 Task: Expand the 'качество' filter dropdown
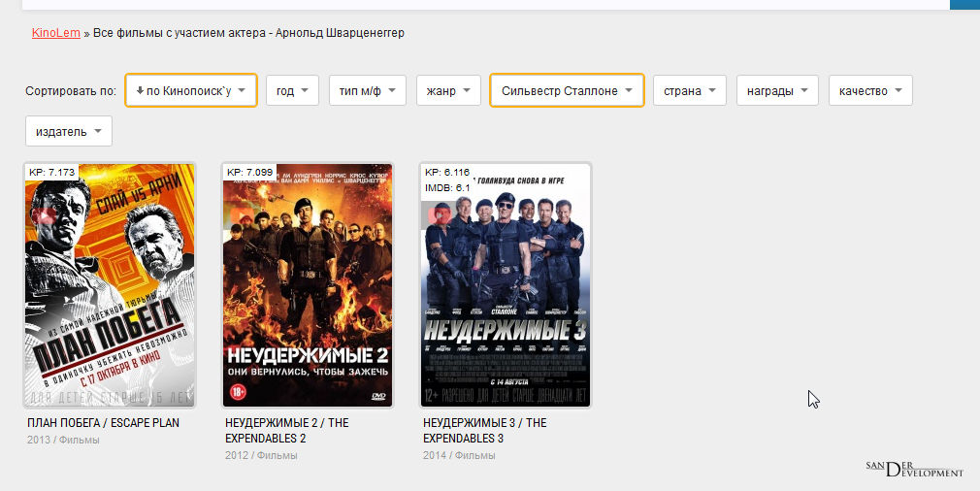(870, 90)
